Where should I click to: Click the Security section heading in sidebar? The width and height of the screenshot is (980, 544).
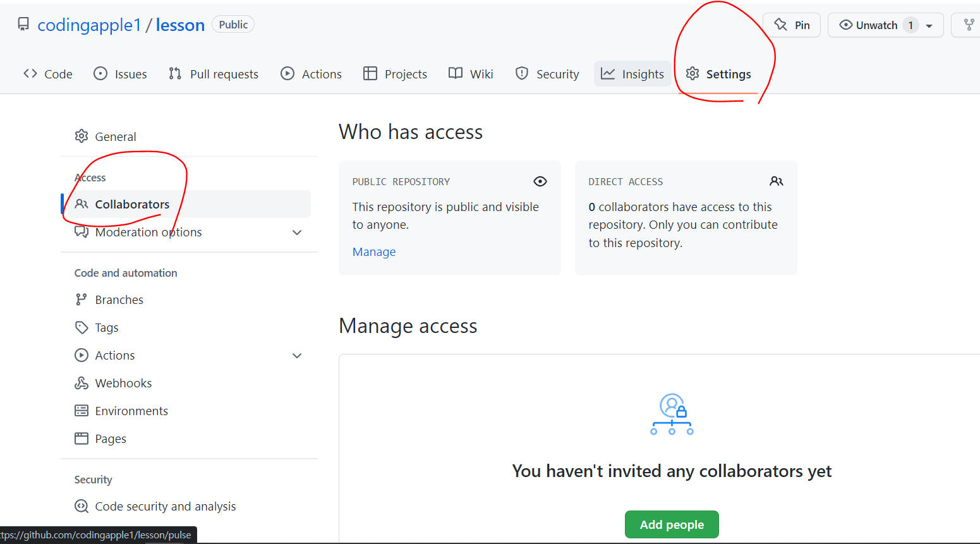click(93, 480)
